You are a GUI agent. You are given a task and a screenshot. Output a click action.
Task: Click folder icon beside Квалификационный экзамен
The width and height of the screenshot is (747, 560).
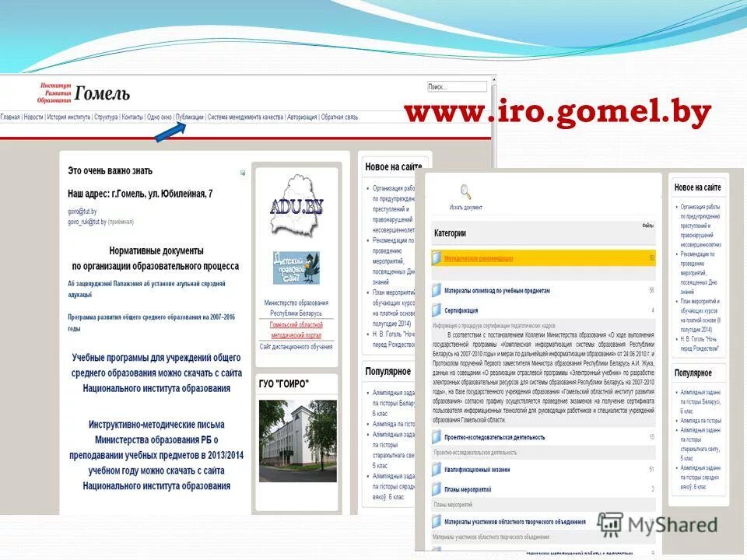pyautogui.click(x=437, y=469)
